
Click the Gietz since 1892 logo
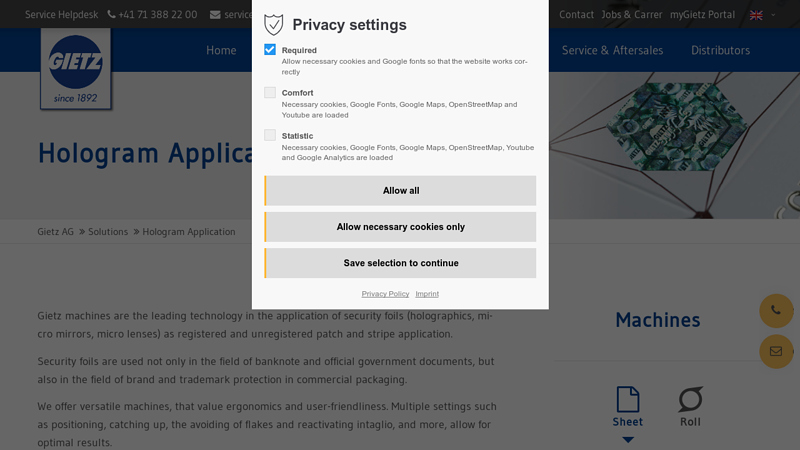pyautogui.click(x=76, y=68)
